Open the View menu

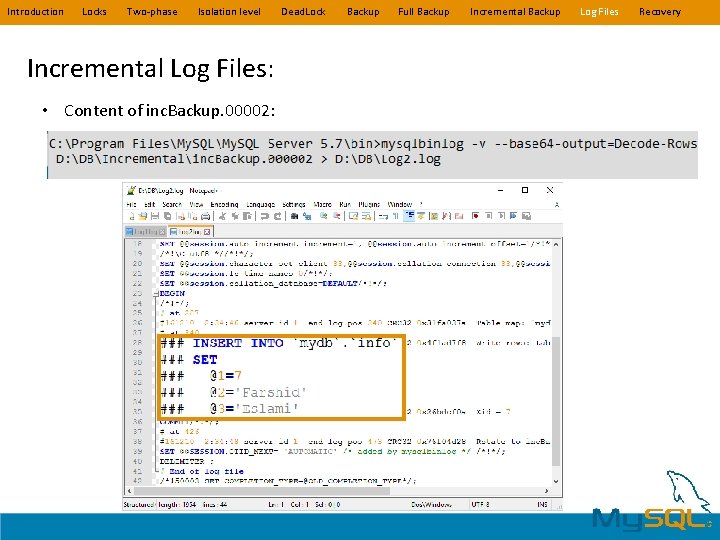[196, 204]
